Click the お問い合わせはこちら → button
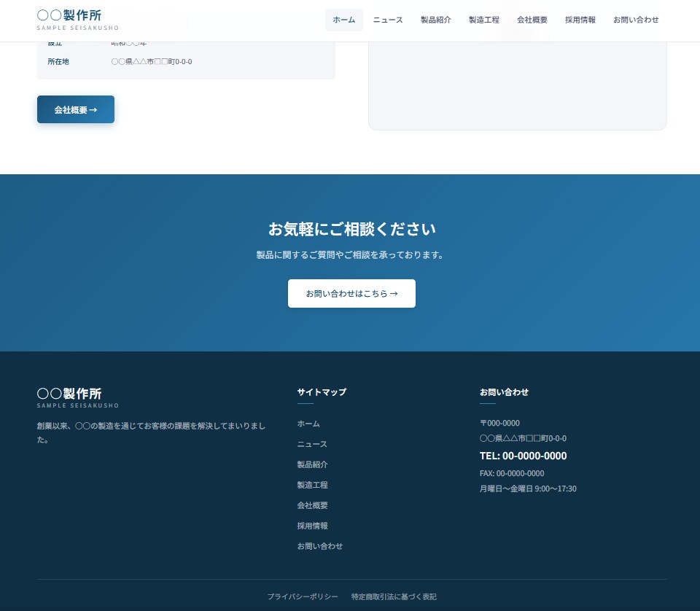This screenshot has height=611, width=700. coord(351,293)
